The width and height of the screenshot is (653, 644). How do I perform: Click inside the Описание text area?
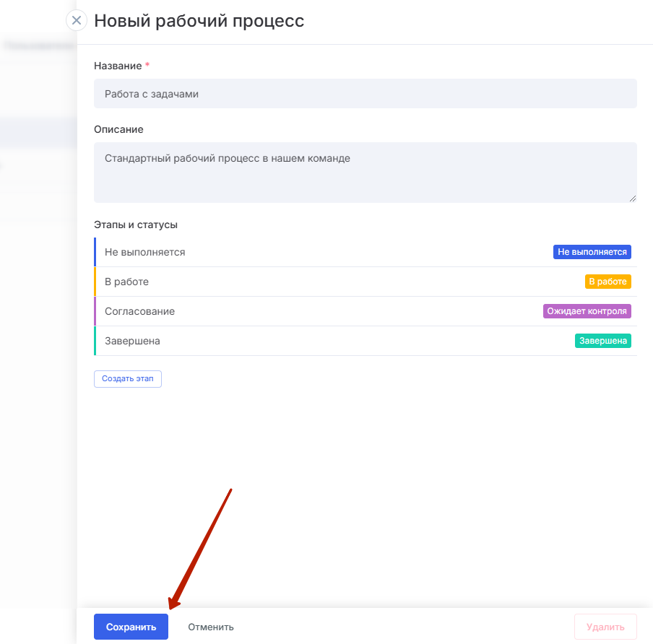click(x=366, y=173)
